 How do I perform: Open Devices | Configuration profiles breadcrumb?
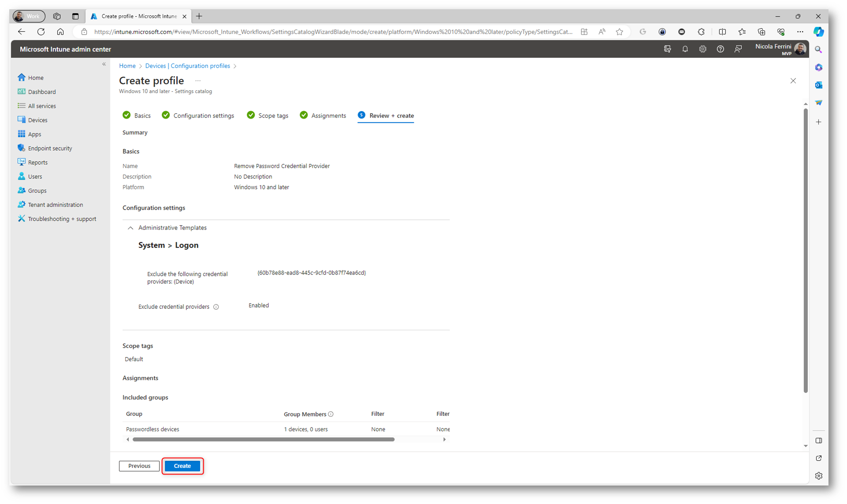187,66
